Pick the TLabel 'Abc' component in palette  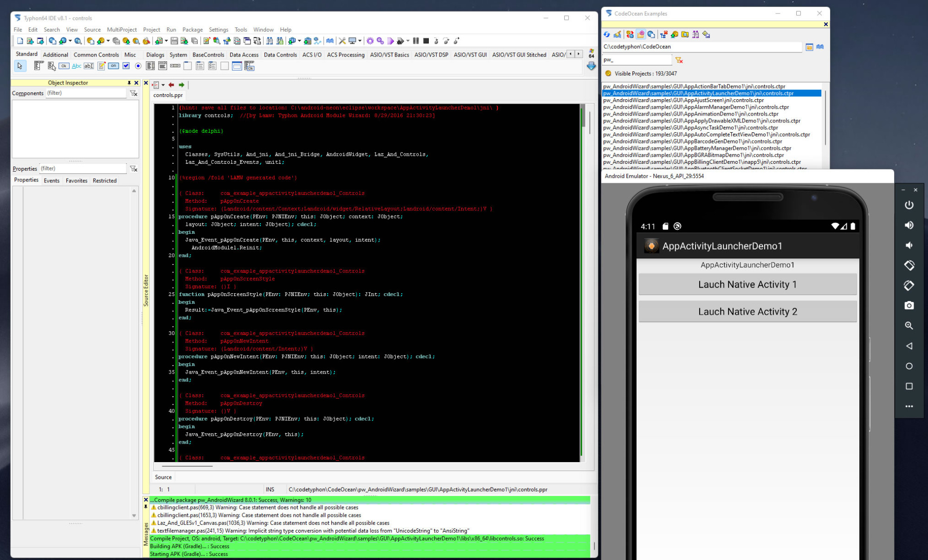pos(77,66)
